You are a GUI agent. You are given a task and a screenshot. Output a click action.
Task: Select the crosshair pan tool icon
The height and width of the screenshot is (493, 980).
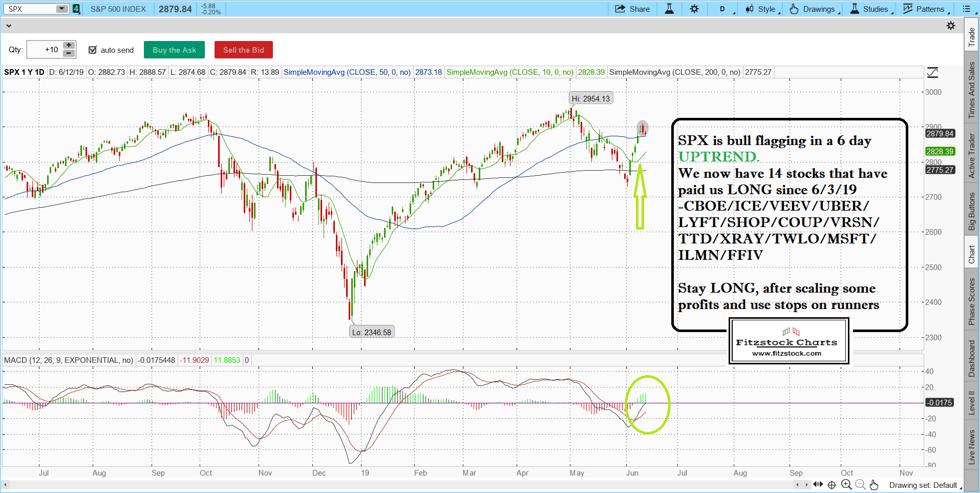click(x=832, y=485)
